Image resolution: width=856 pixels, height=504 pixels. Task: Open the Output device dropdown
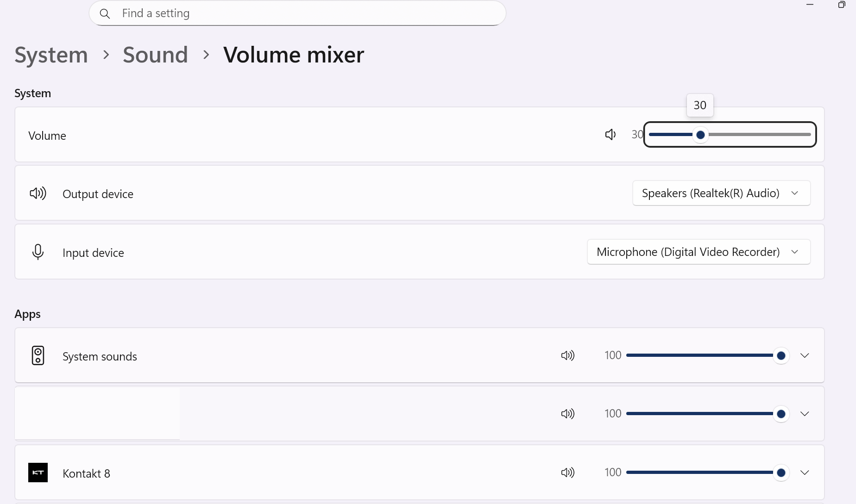[x=721, y=193]
